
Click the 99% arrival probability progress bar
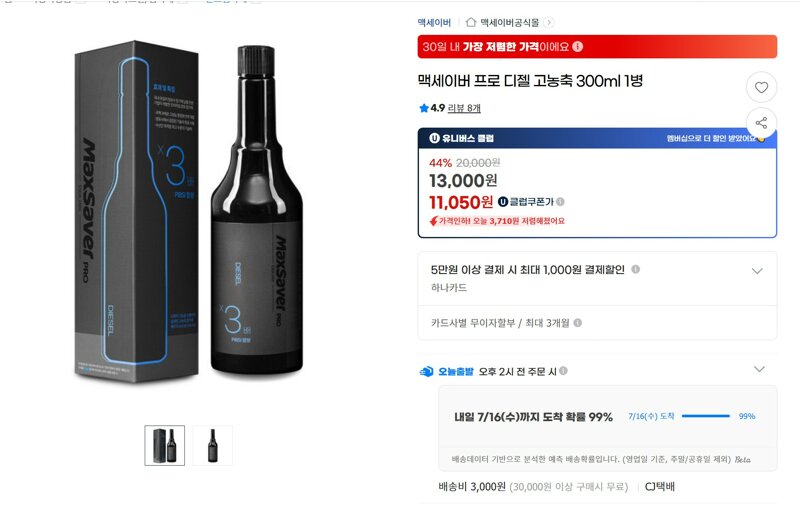click(706, 416)
